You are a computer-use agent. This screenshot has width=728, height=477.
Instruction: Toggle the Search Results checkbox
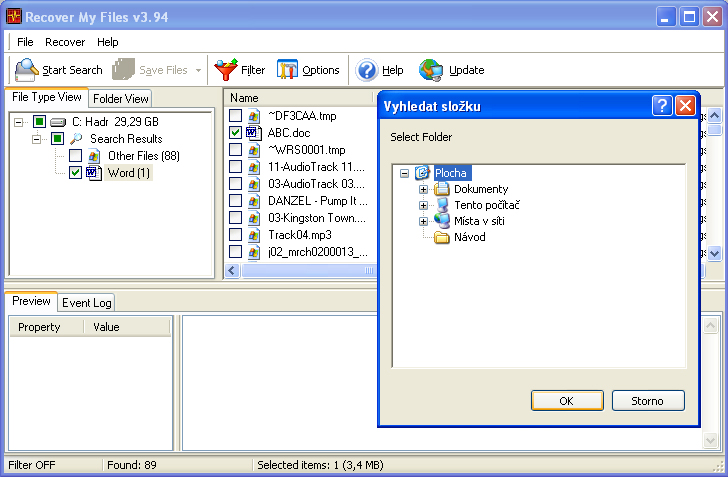click(58, 138)
